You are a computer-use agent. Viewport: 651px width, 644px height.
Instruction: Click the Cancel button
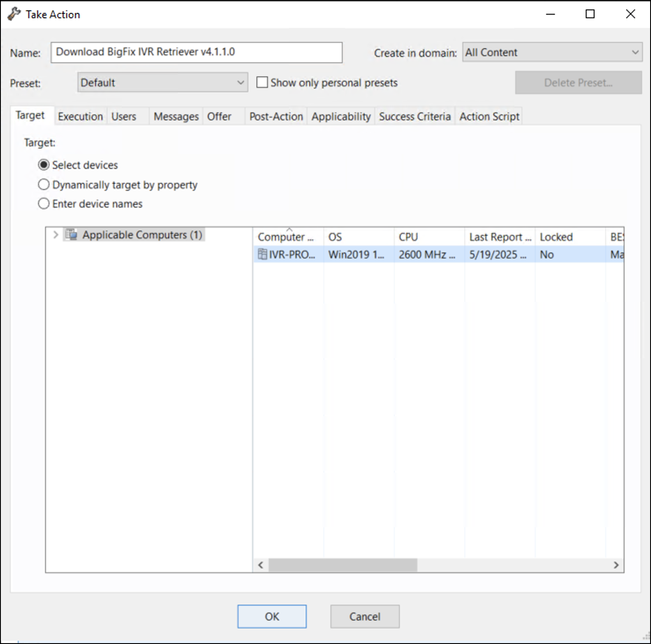(365, 616)
